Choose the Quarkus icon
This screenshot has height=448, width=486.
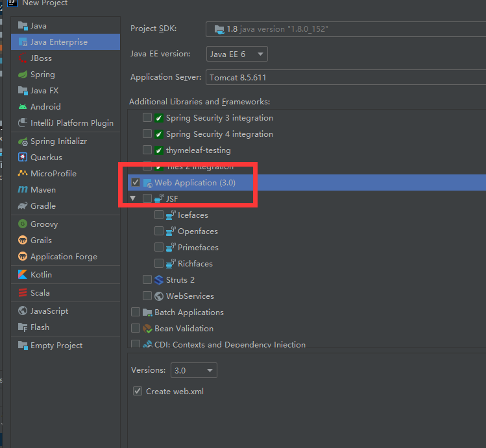click(x=23, y=158)
